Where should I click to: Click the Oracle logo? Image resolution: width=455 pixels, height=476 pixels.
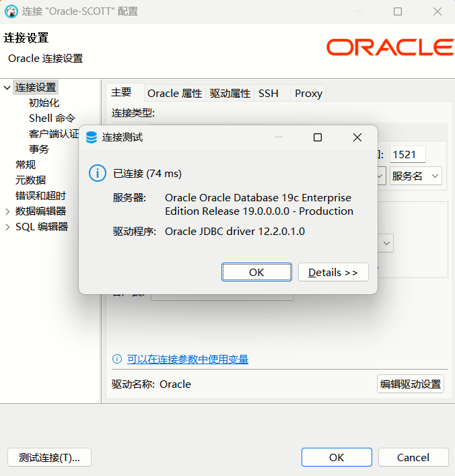[390, 47]
